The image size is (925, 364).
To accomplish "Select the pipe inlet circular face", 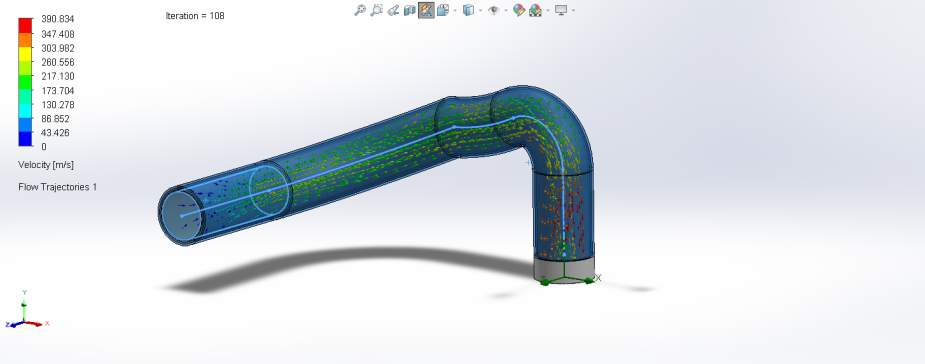I will point(181,215).
